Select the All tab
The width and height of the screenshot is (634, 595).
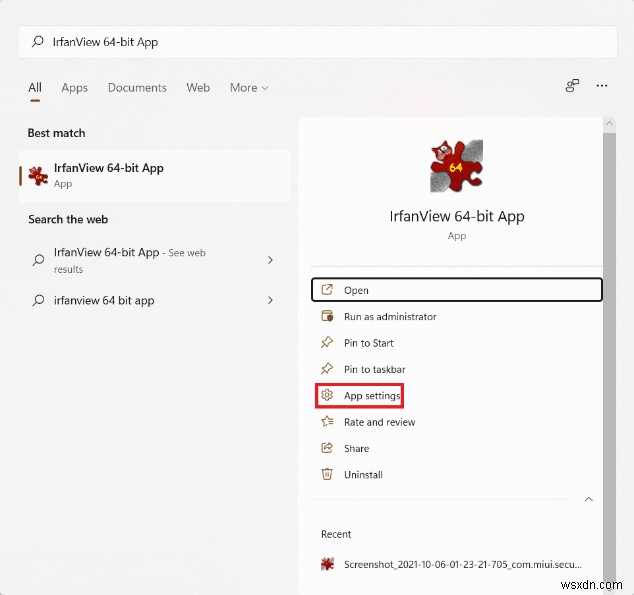coord(35,88)
